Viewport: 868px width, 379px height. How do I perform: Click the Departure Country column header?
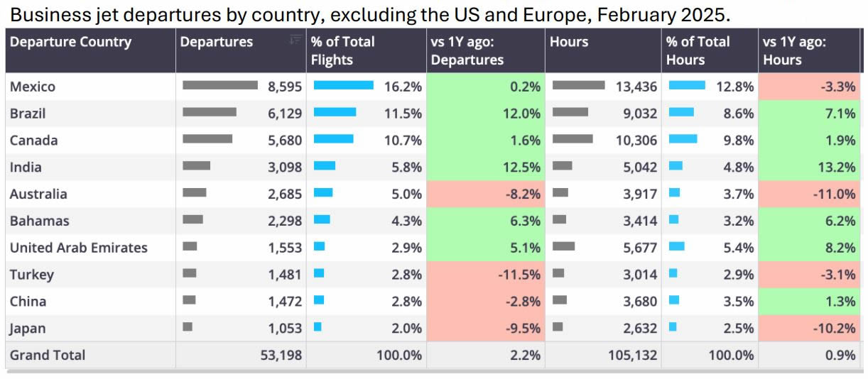point(70,42)
